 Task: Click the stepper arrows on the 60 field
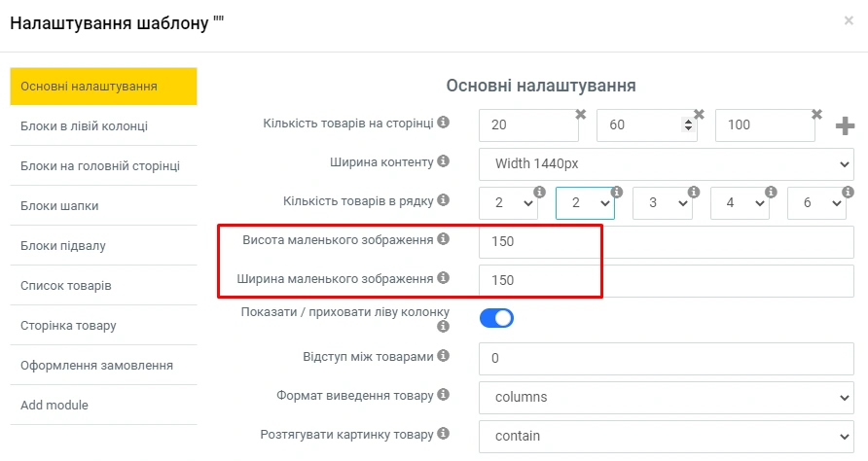click(x=688, y=124)
